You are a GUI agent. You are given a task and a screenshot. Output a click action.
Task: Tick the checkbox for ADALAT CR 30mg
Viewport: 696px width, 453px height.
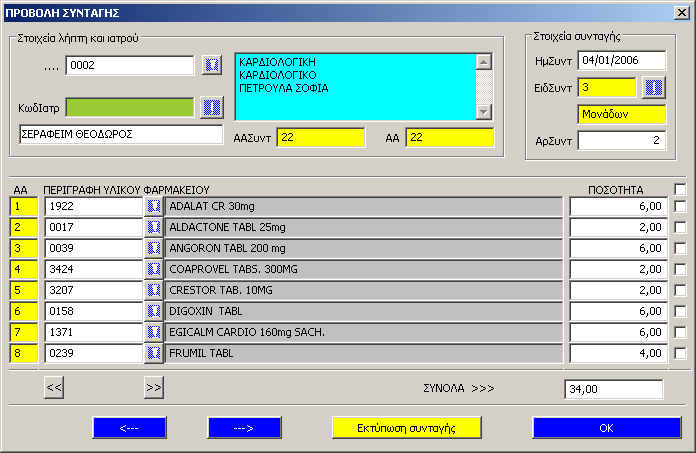(680, 206)
